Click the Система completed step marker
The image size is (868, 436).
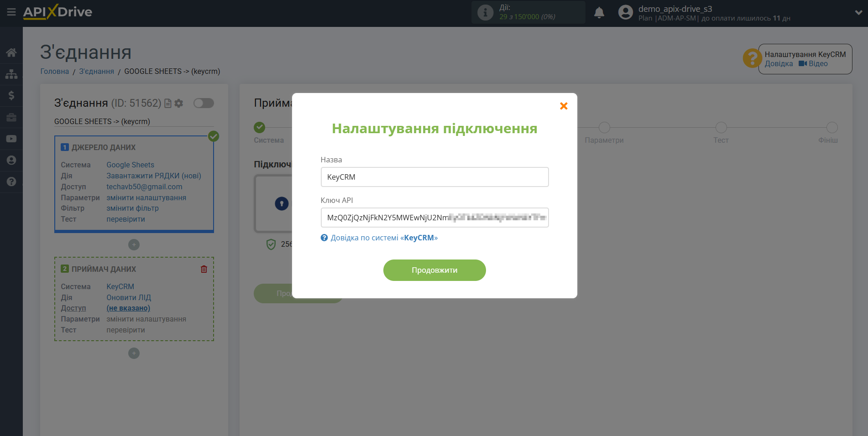point(260,127)
